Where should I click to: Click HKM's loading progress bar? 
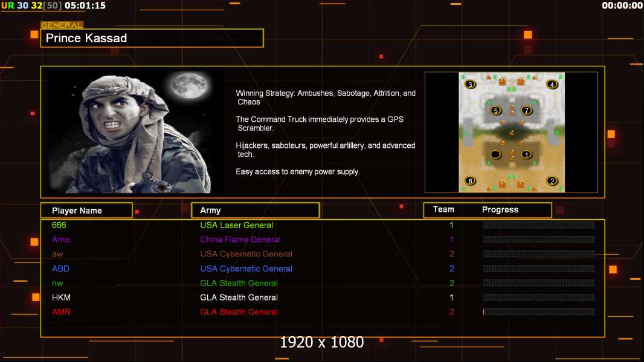(x=539, y=297)
